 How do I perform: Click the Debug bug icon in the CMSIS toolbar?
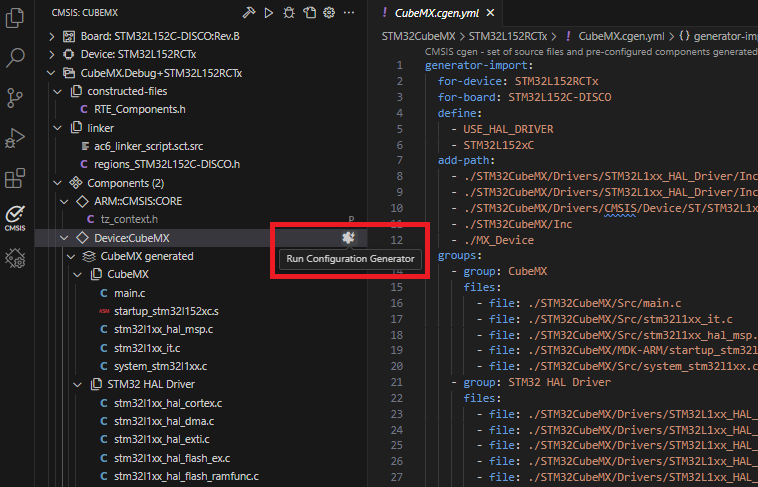(289, 13)
